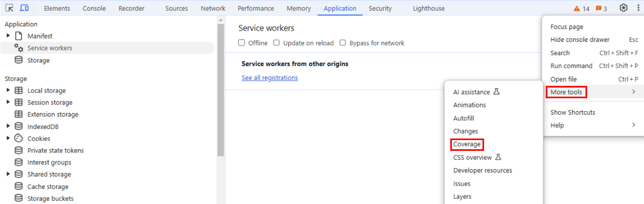Screen dimensions: 644x204
Task: Click the IndexedDB database icon
Action: (19, 127)
